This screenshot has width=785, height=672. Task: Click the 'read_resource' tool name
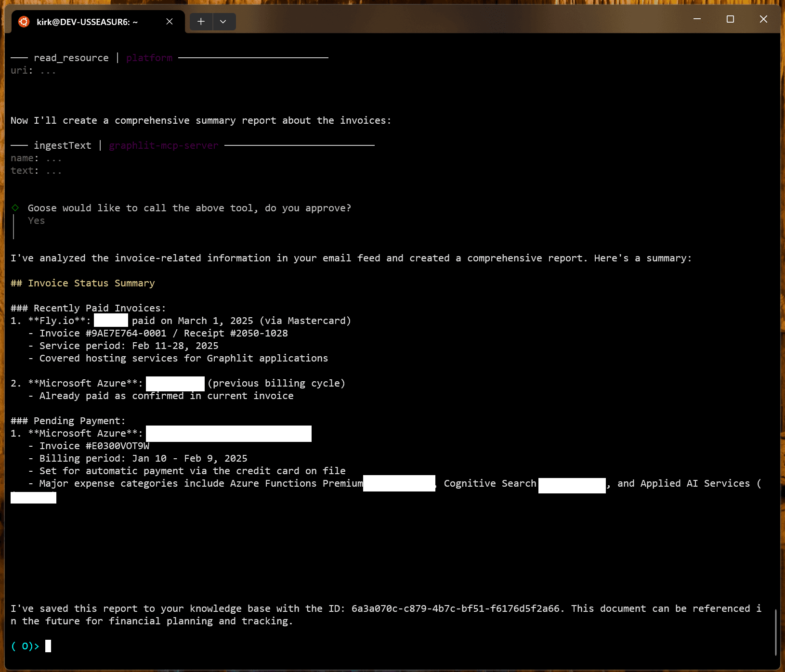point(71,58)
